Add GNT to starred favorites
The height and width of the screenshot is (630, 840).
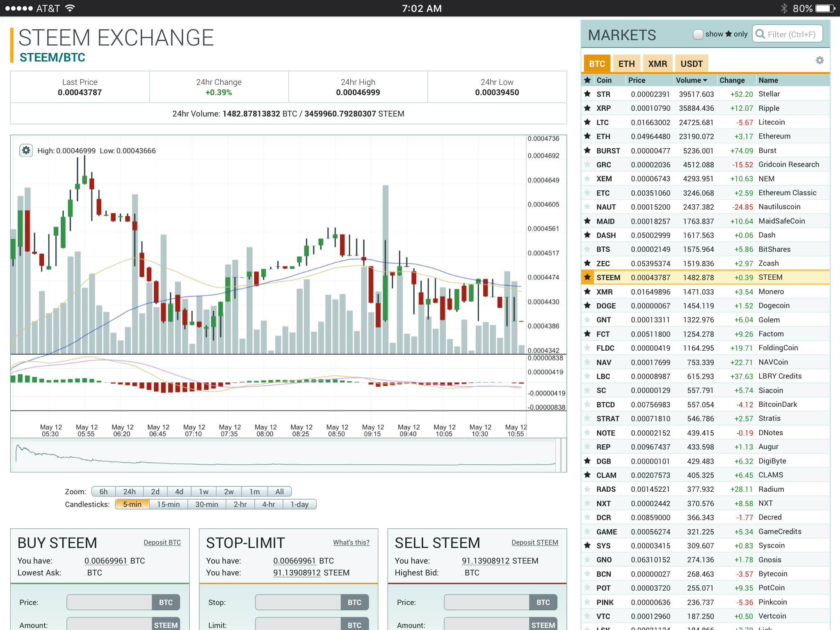pyautogui.click(x=587, y=320)
